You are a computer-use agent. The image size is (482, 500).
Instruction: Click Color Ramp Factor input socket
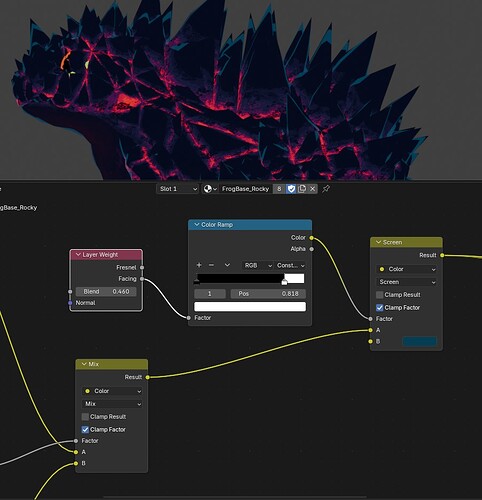tap(189, 318)
